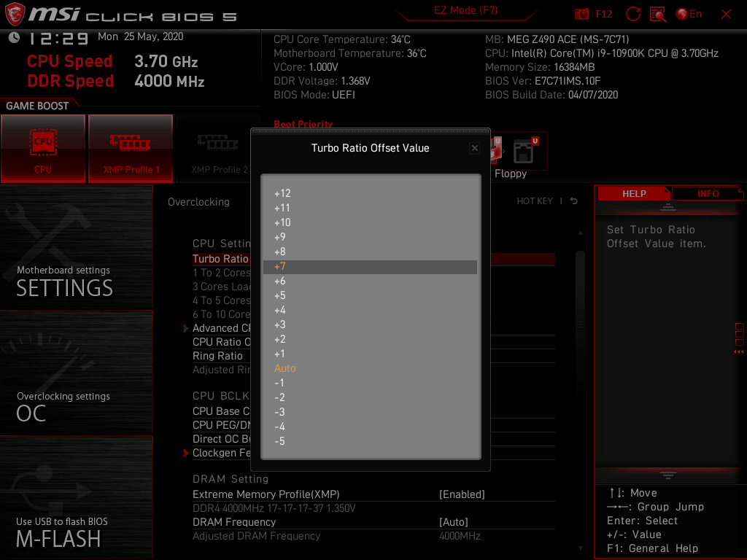Screen dimensions: 747x560
Task: Select the Extreme Memory Profile(XMP) label
Action: pos(266,494)
